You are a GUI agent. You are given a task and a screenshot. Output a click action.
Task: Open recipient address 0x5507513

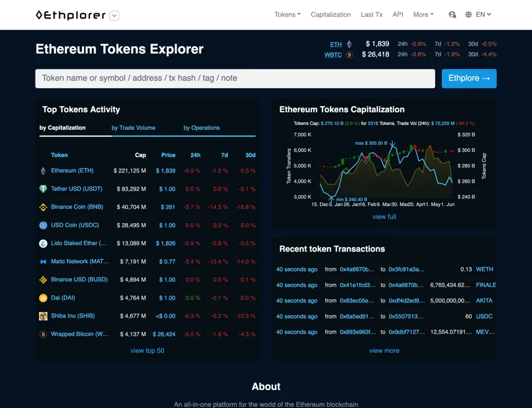[406, 317]
